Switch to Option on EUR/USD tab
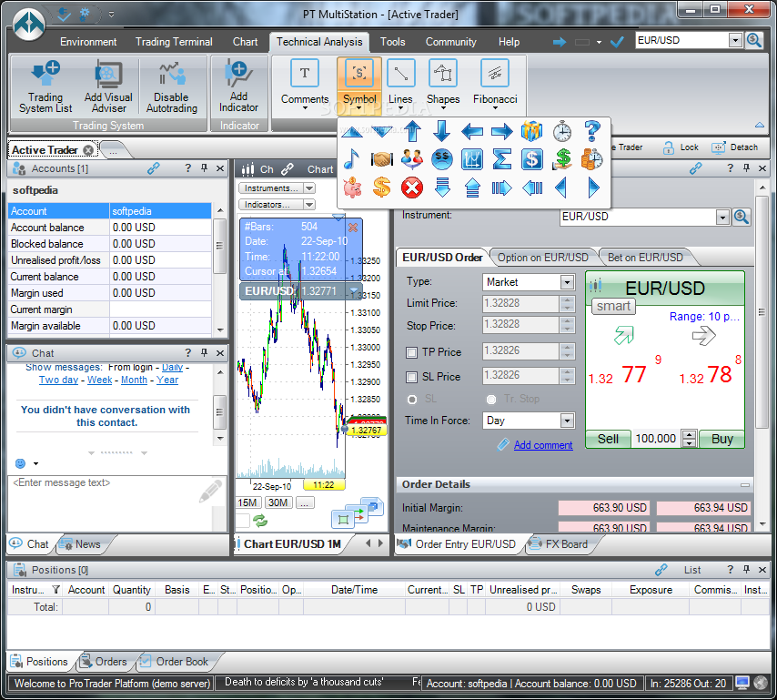This screenshot has width=777, height=700. (x=542, y=258)
